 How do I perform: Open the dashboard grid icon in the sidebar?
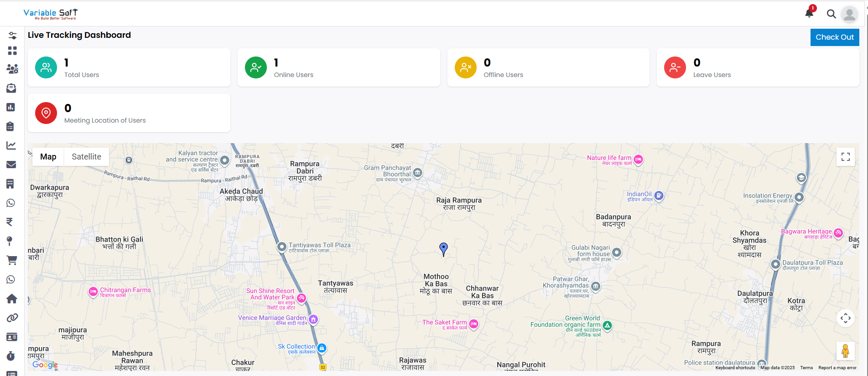pos(12,51)
